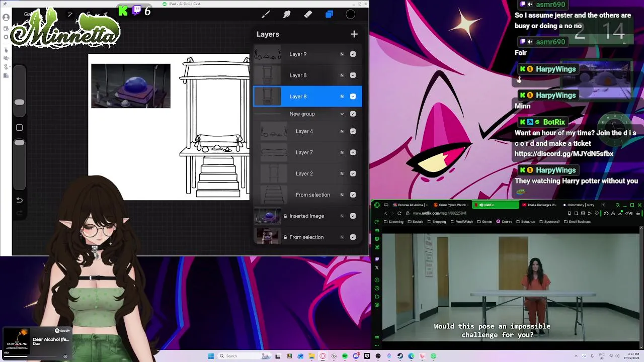Open the Games bookmarks folder
Screen dimensions: 644x362
click(485, 222)
